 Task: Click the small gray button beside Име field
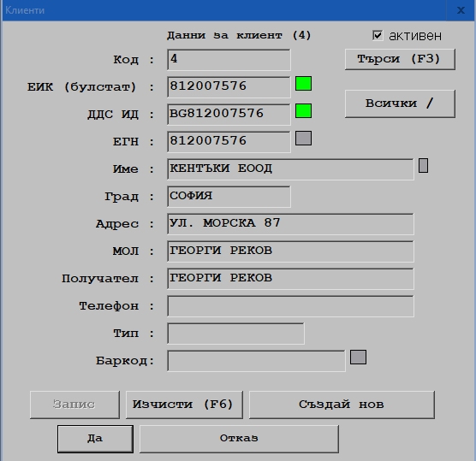tap(423, 166)
